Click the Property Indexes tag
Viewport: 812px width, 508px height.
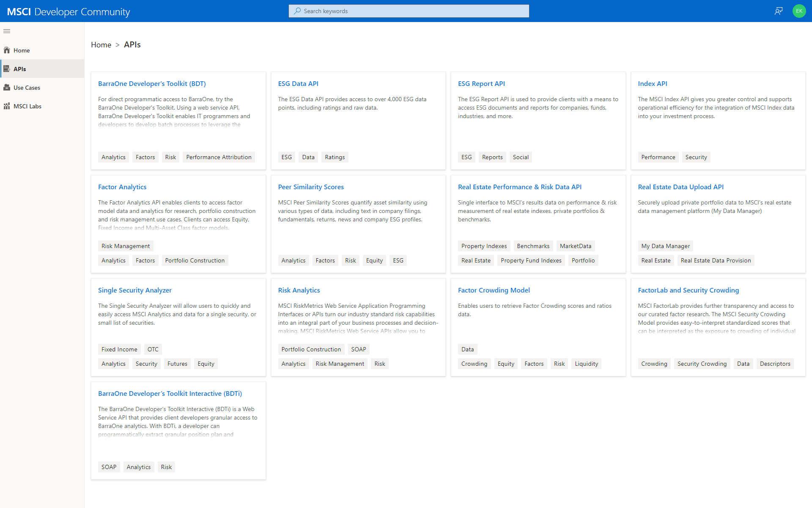[484, 246]
